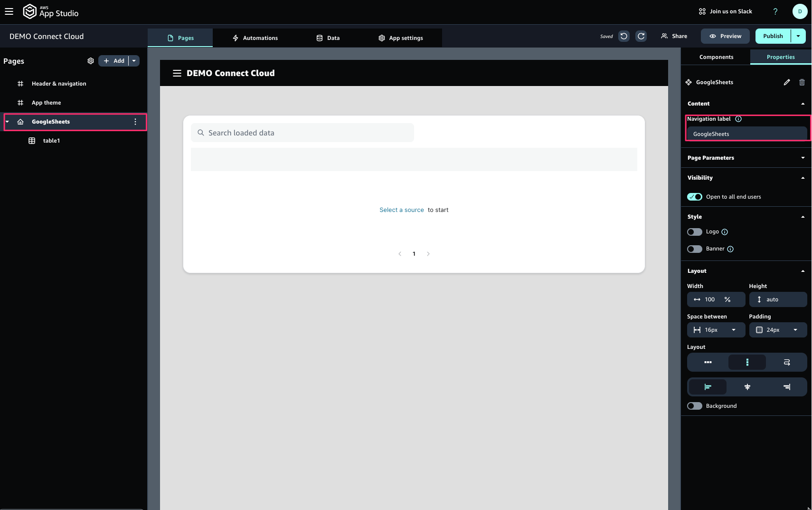The height and width of the screenshot is (510, 812).
Task: Click the Navigation label input field
Action: (747, 134)
